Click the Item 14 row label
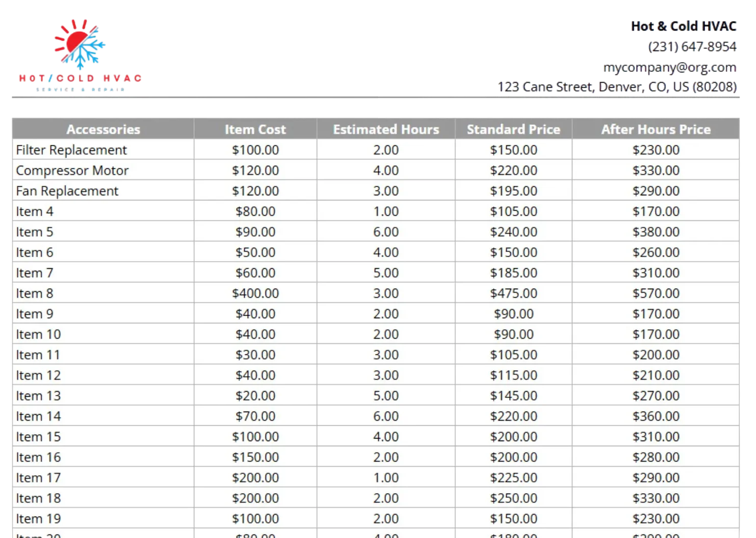The height and width of the screenshot is (538, 756). 38,416
